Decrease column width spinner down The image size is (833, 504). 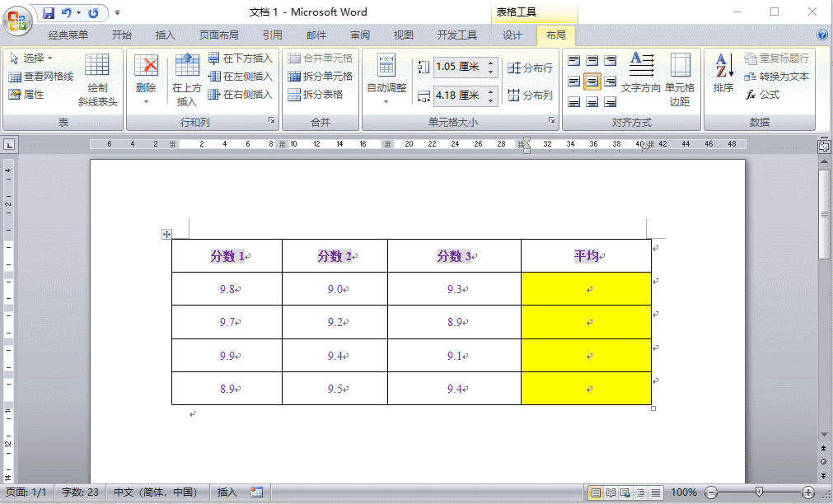coord(491,100)
